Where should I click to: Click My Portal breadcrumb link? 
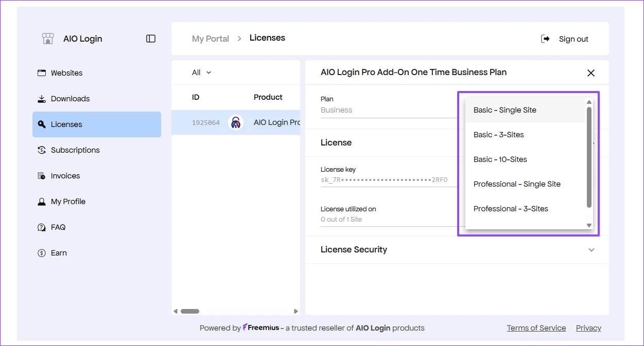point(211,39)
